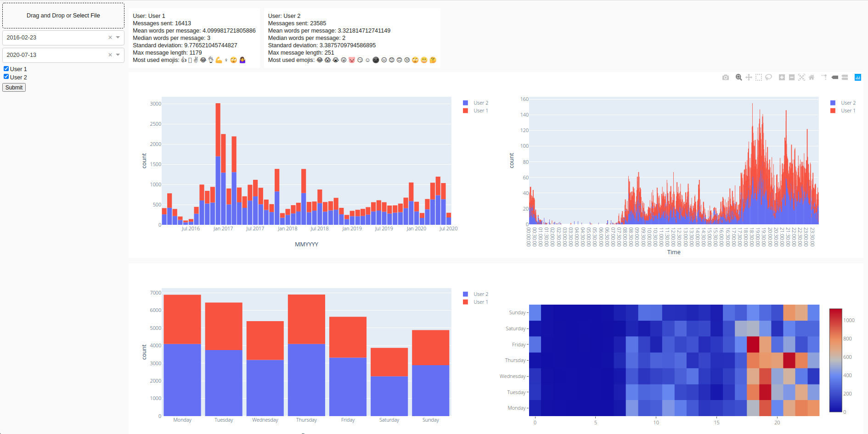This screenshot has height=434, width=868.
Task: Select the Zoom magnifier tool
Action: pos(738,78)
